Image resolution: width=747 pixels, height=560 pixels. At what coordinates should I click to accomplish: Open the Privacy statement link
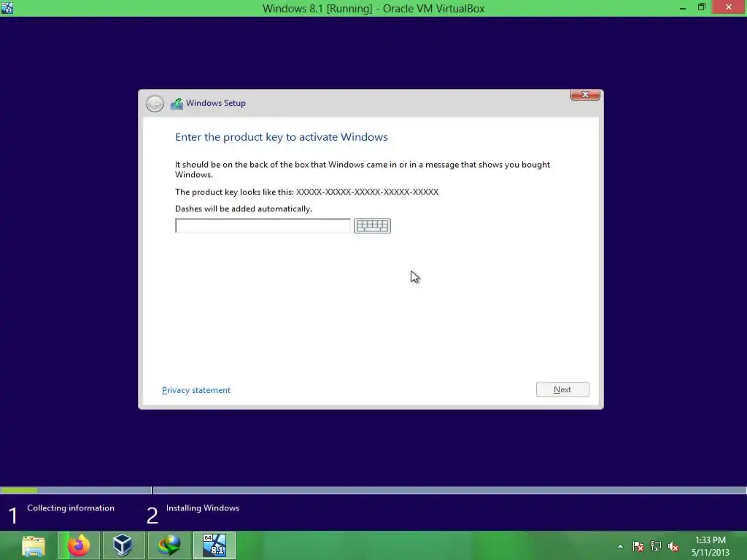(x=196, y=390)
